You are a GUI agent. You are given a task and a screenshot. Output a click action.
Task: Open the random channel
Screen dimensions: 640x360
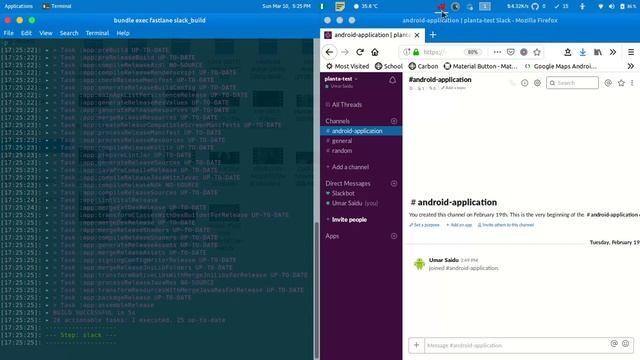342,151
